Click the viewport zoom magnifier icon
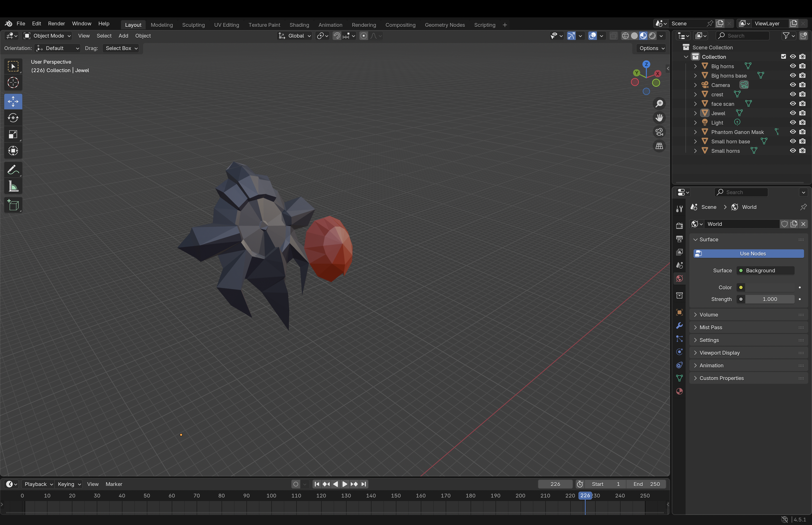Screen dimensions: 812x525 click(x=659, y=103)
